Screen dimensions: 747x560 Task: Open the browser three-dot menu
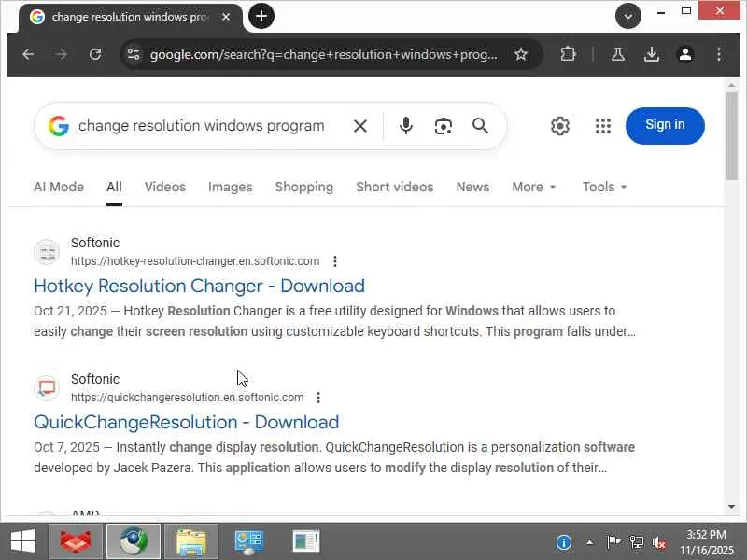click(719, 54)
